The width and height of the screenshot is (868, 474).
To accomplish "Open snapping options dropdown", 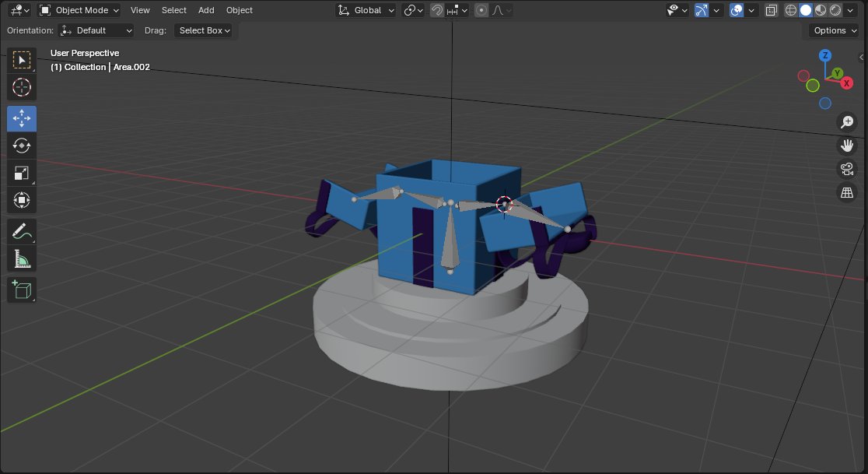I will point(457,10).
